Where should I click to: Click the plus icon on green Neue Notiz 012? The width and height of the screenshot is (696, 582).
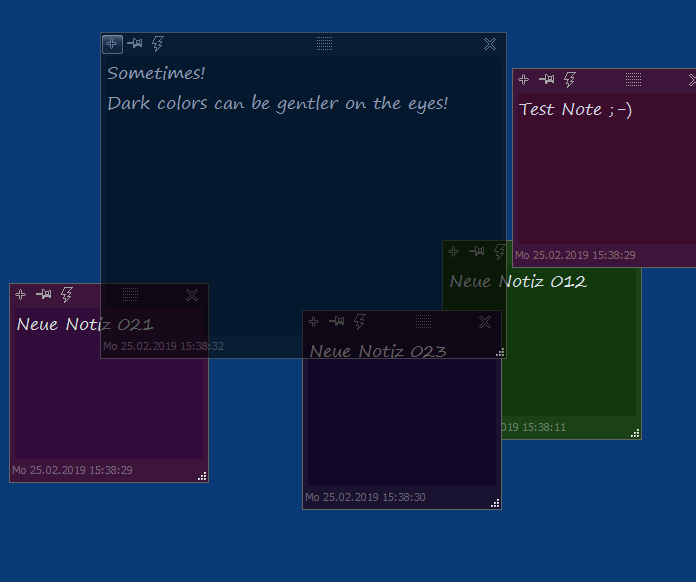(454, 252)
